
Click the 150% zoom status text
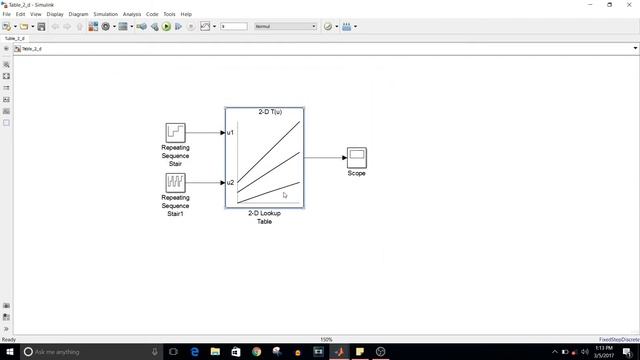click(326, 340)
